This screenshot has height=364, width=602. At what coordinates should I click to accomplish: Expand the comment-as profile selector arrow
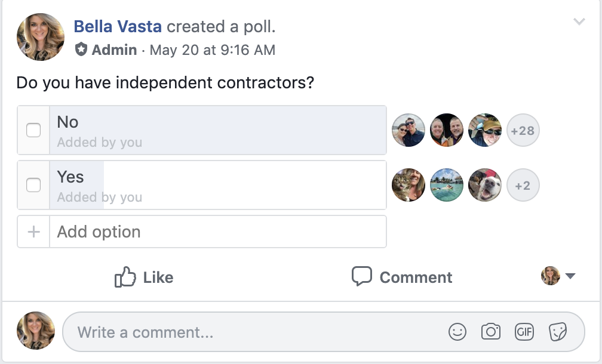tap(570, 276)
